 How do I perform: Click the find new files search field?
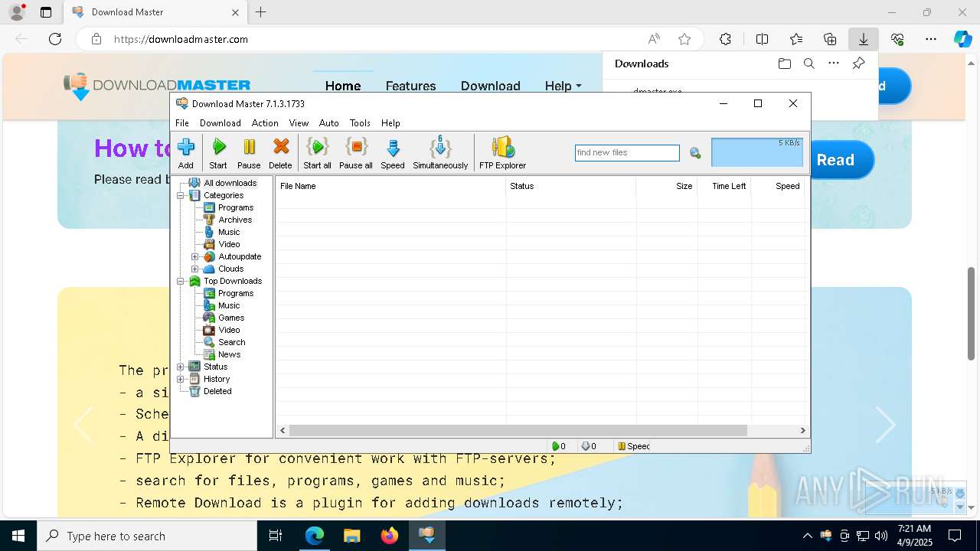627,153
